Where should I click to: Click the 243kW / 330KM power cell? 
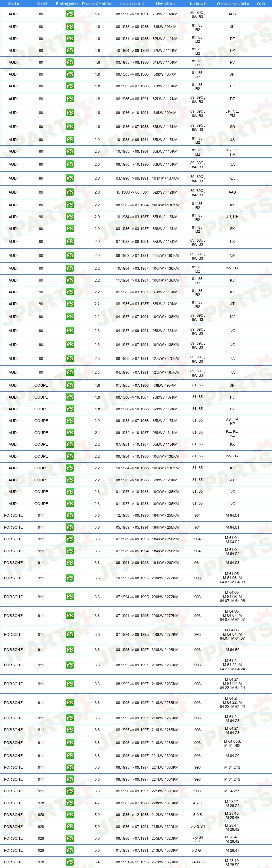click(165, 850)
